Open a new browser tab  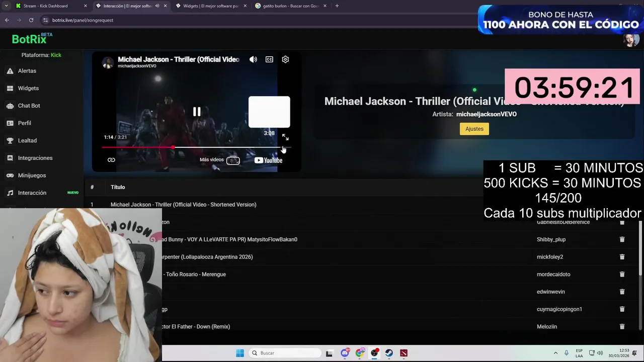(x=337, y=6)
